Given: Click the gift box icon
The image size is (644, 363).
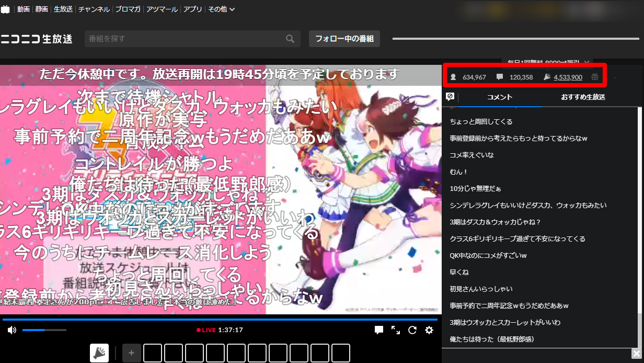Looking at the screenshot, I should tap(594, 77).
